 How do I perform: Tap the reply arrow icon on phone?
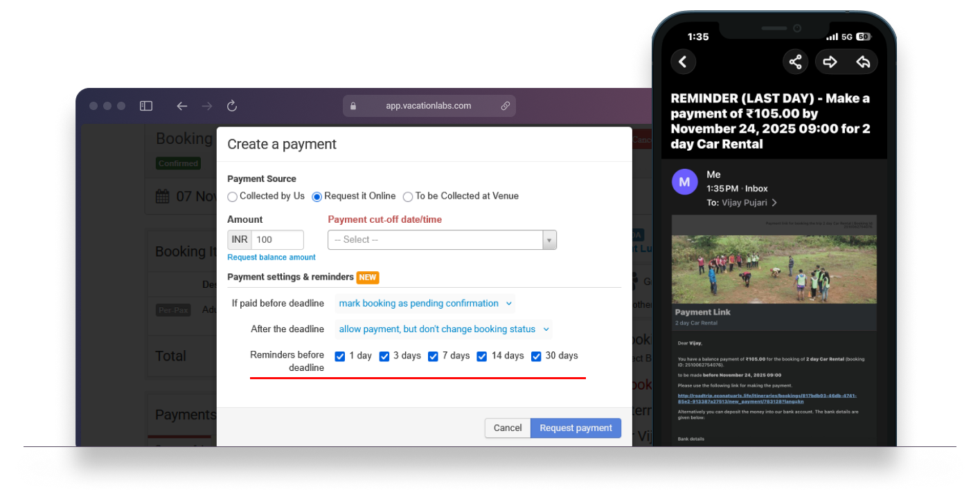(x=863, y=62)
